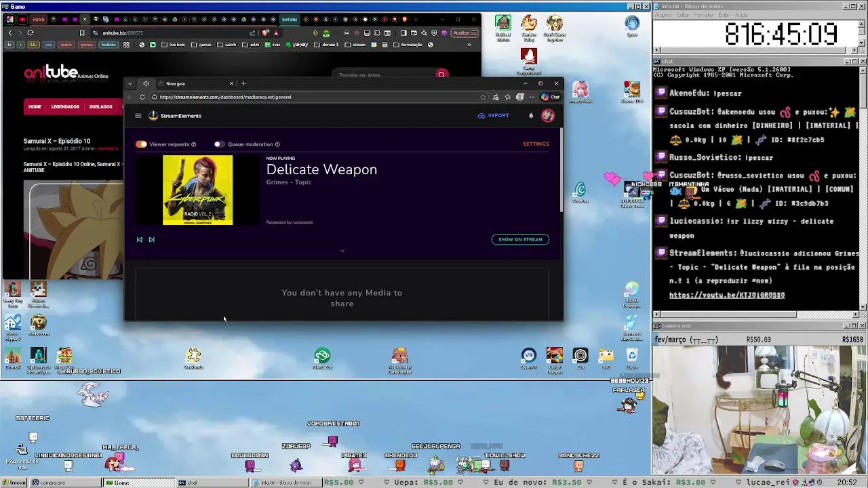The height and width of the screenshot is (488, 868).
Task: Click the anitube logo
Action: click(66, 73)
